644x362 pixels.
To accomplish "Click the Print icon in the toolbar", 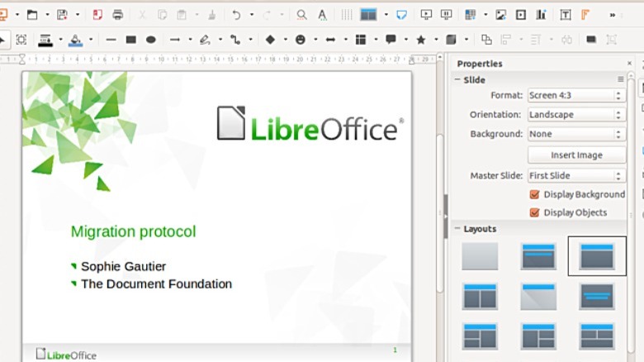I will [x=118, y=15].
